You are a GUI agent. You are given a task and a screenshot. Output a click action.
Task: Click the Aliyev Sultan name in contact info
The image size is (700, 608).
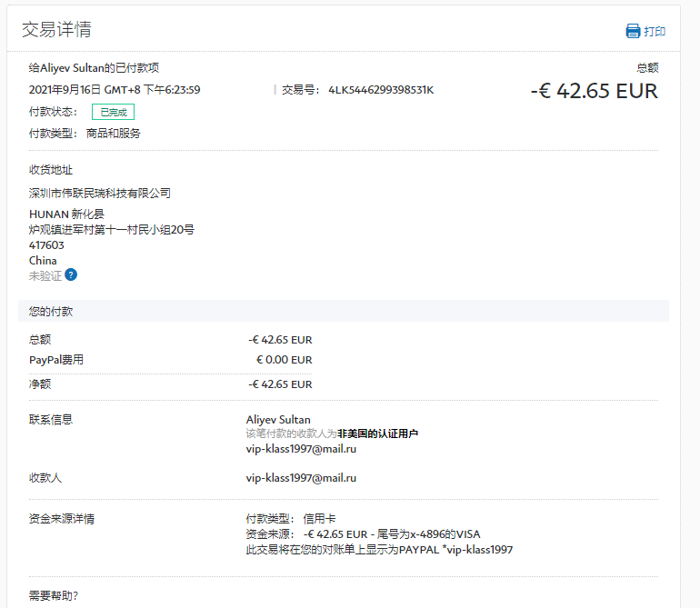coord(278,420)
